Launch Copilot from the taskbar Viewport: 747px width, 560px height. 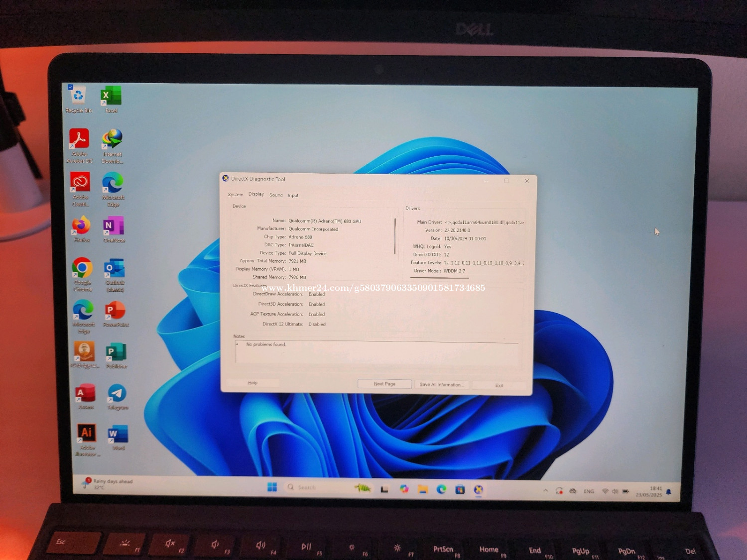coord(404,489)
